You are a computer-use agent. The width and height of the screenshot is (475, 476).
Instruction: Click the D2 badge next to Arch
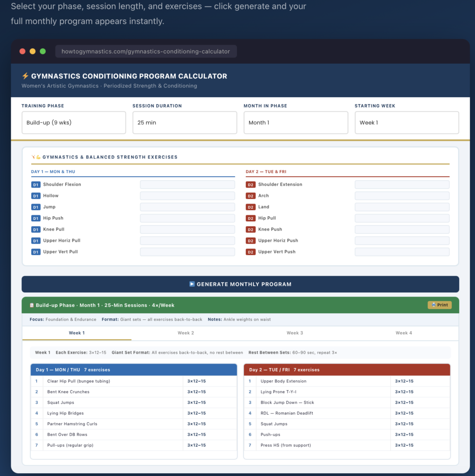click(x=251, y=196)
